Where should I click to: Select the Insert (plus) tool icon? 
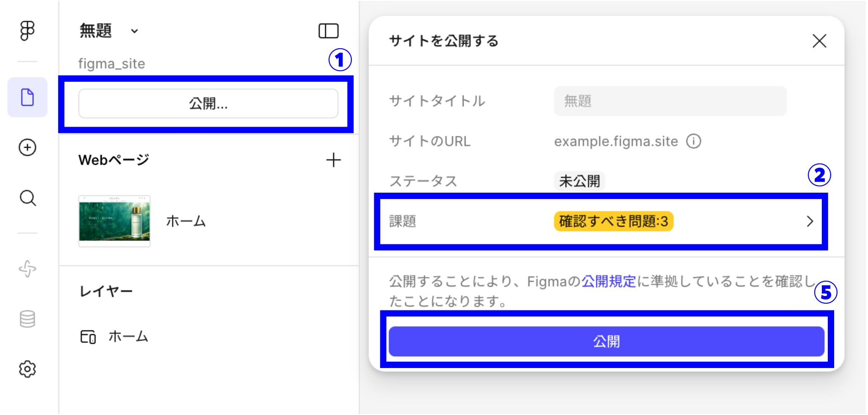(27, 147)
